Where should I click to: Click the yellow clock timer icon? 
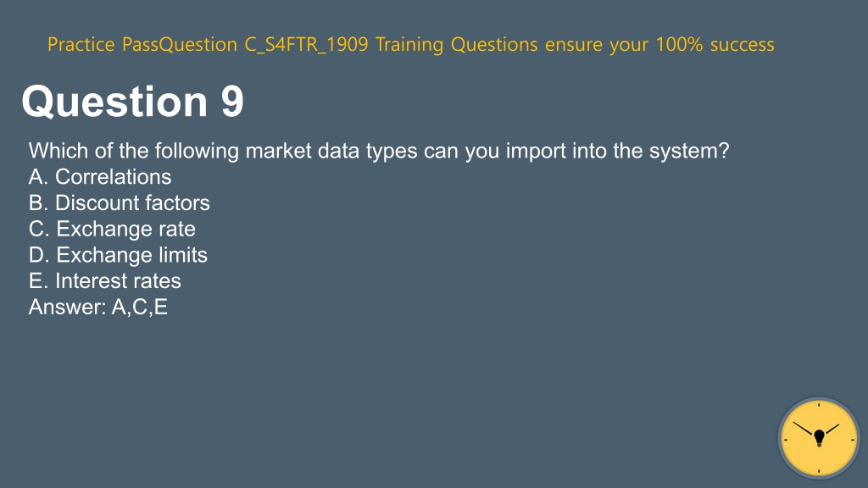pyautogui.click(x=819, y=438)
